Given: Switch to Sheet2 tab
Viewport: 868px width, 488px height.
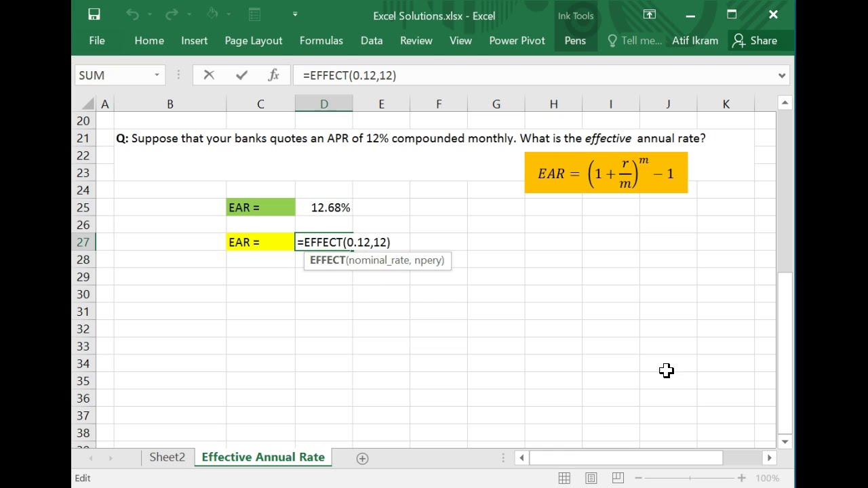Looking at the screenshot, I should pyautogui.click(x=167, y=457).
